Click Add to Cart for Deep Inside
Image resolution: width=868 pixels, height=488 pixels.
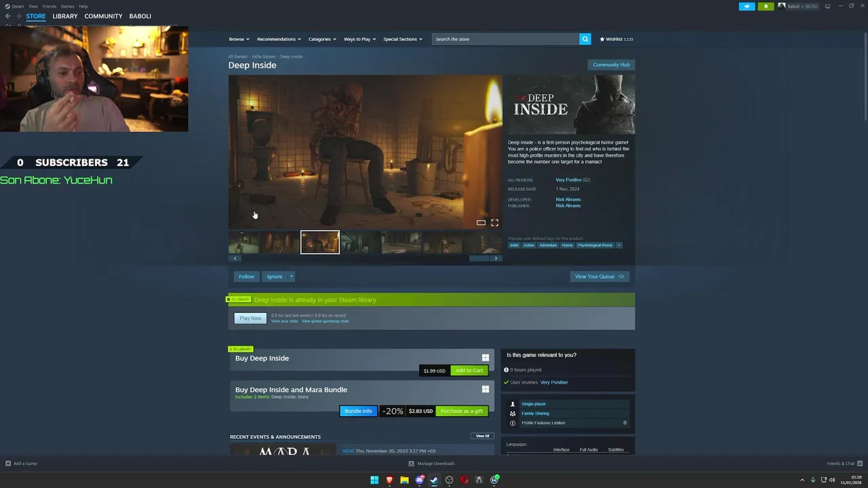pos(469,371)
